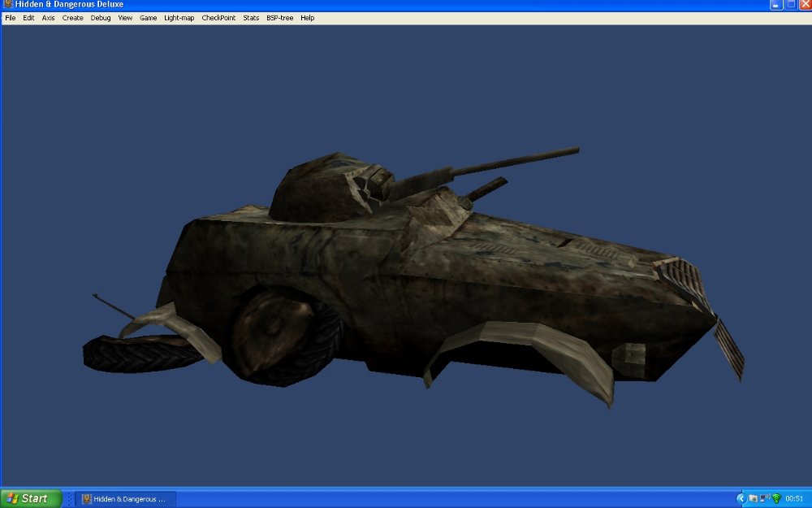Viewport: 812px width, 508px height.
Task: Select the Hidden & Dangerous taskbar button
Action: point(126,499)
